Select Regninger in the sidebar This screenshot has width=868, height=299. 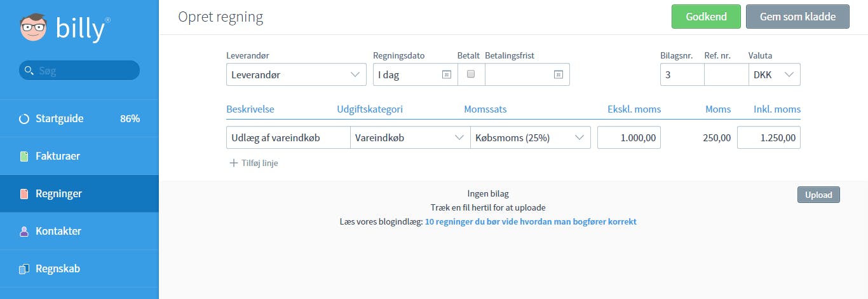point(79,193)
